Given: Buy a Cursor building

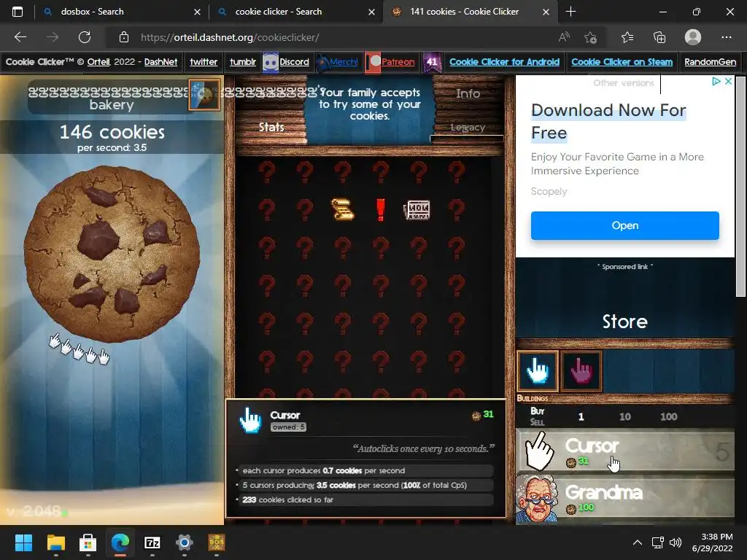Looking at the screenshot, I should 624,451.
